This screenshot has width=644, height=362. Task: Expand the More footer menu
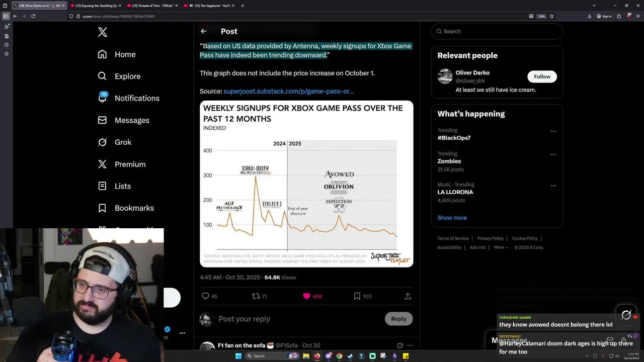tap(501, 247)
